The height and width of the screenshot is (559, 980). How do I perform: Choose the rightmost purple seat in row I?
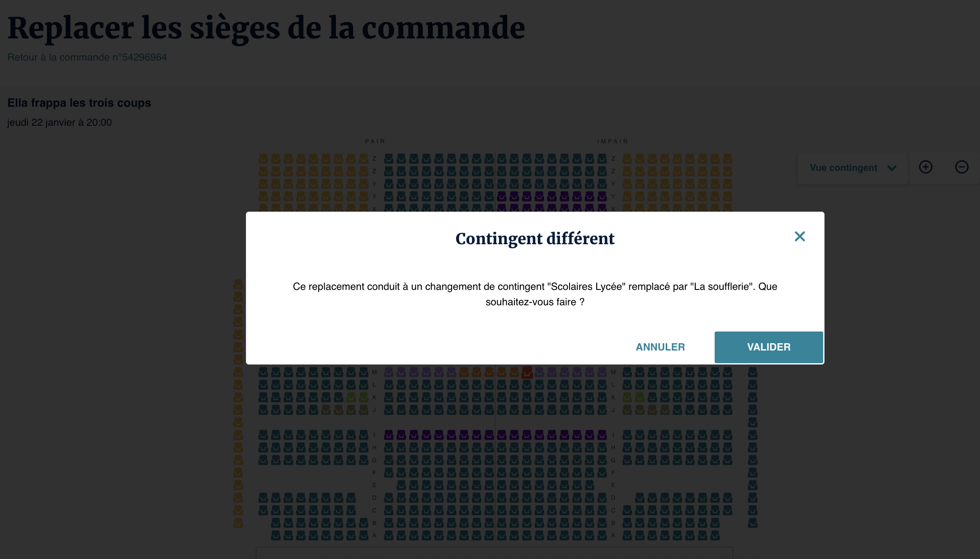pos(602,435)
